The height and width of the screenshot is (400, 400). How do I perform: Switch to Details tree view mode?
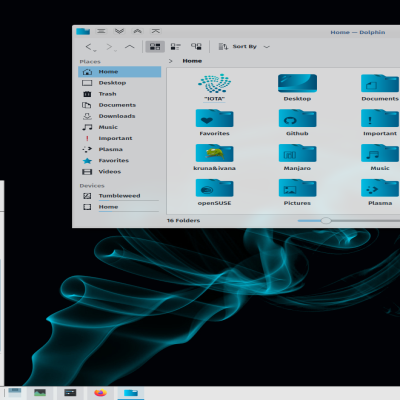click(x=196, y=47)
